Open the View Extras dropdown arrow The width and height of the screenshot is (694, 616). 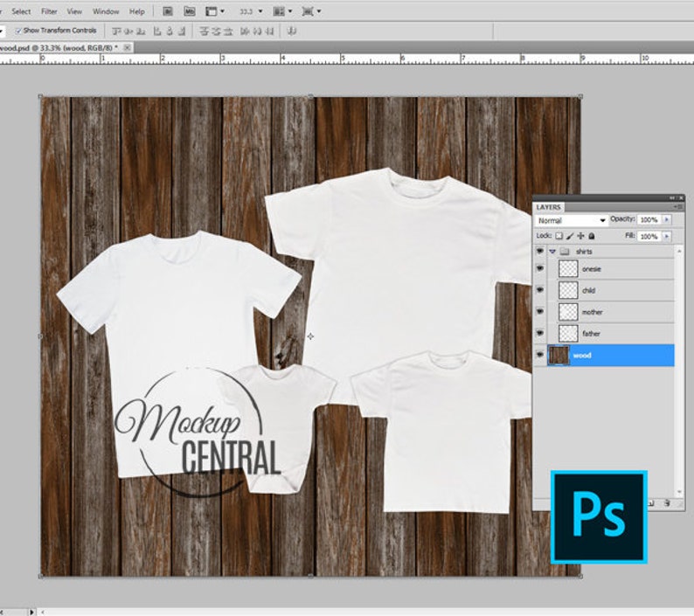pyautogui.click(x=222, y=11)
